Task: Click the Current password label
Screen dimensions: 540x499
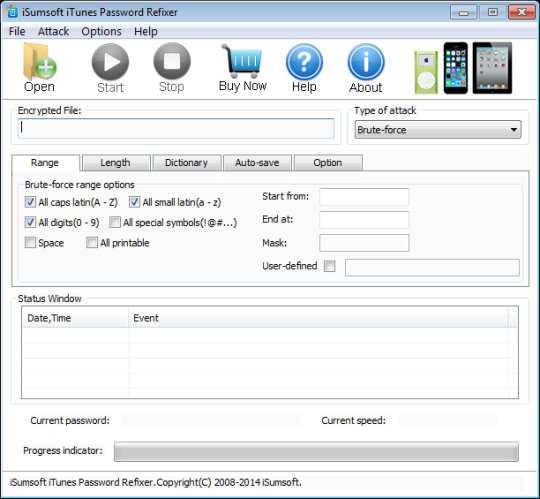Action: click(x=70, y=420)
